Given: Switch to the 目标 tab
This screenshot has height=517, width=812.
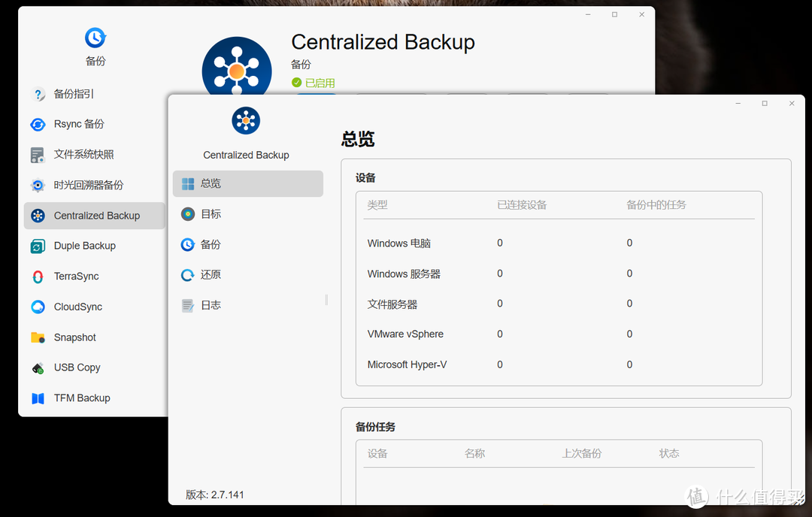Looking at the screenshot, I should 211,214.
